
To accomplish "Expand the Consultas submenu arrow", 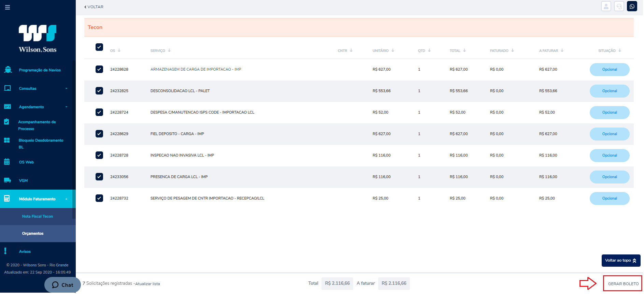I will point(67,88).
